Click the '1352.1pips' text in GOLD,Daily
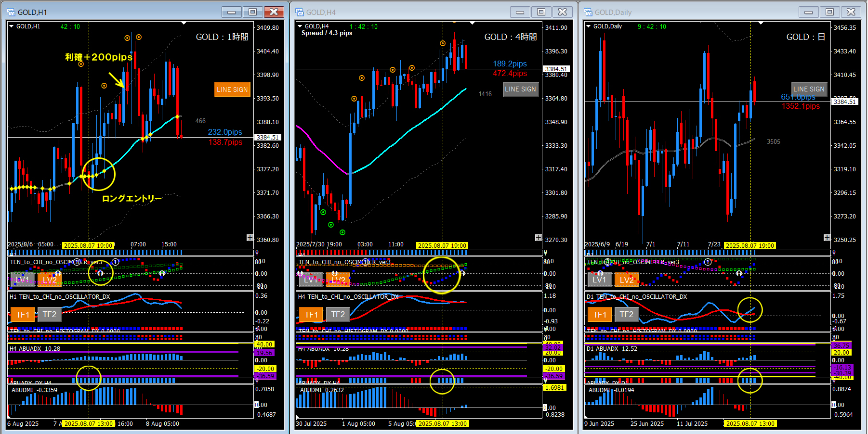The height and width of the screenshot is (434, 868). [x=801, y=106]
